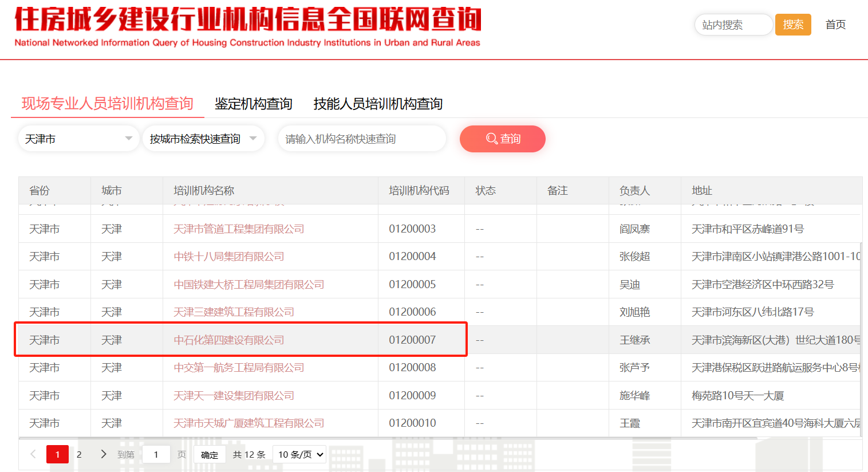Switch to the 技能人员培训机构查询 tab
Viewport: 868px width, 472px height.
click(x=378, y=104)
